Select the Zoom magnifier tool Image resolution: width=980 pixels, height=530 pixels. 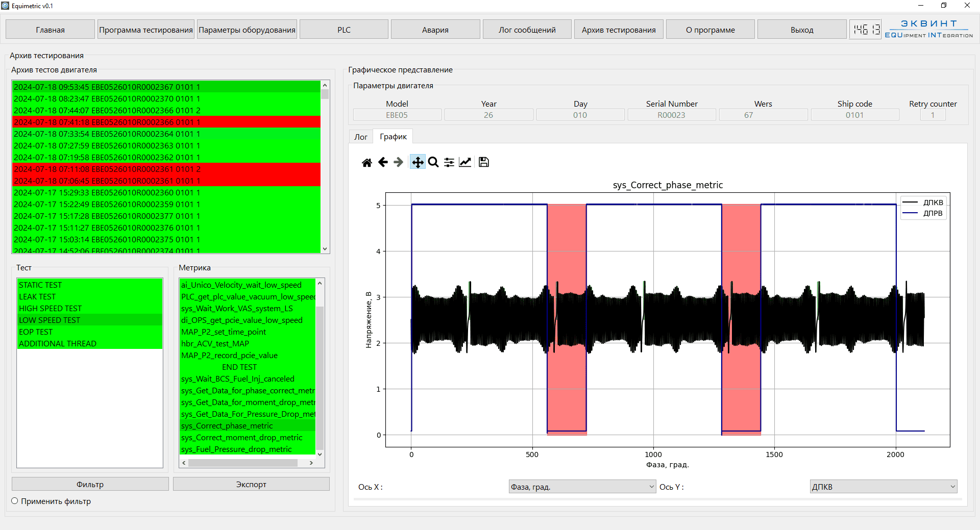433,162
